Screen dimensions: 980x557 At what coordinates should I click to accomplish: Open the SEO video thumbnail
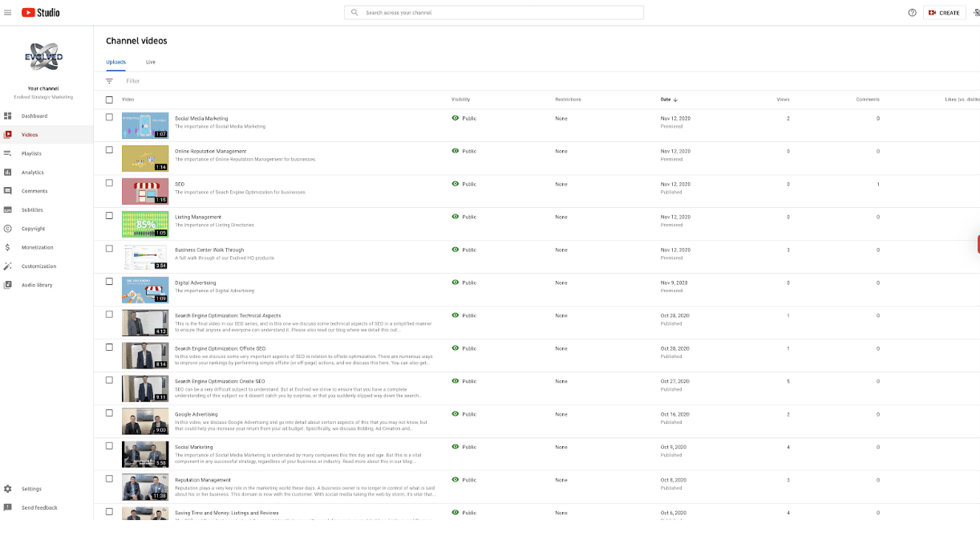[145, 191]
